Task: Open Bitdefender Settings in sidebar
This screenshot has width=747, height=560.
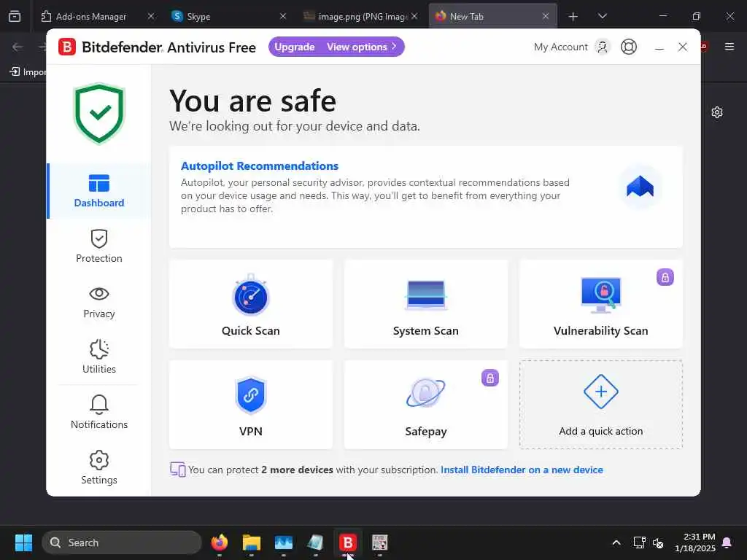Action: point(99,467)
